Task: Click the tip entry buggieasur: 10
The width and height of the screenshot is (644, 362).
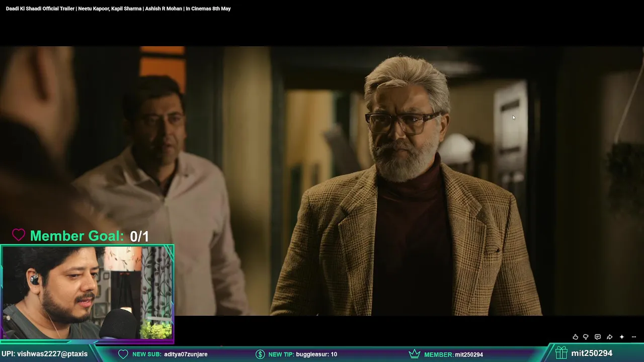Action: [316, 354]
